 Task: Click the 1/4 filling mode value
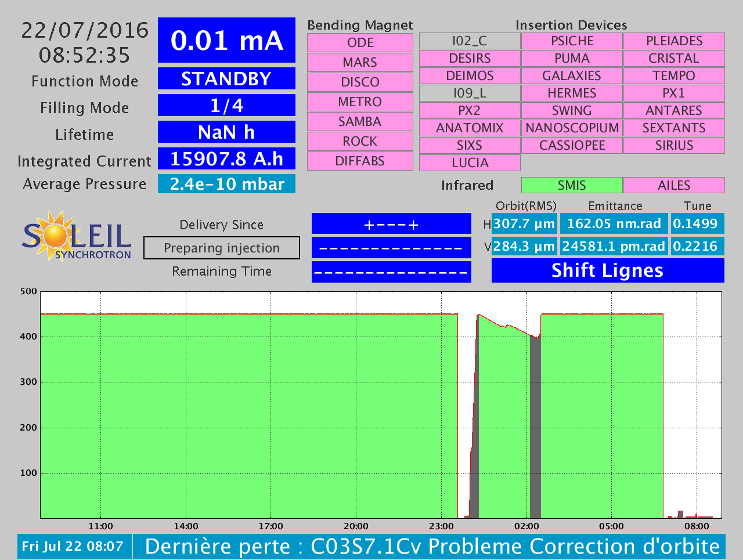pyautogui.click(x=226, y=105)
